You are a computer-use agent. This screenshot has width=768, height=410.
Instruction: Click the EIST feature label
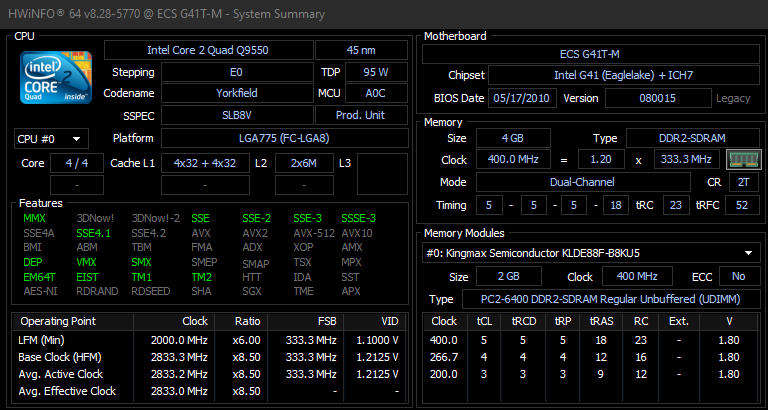click(x=87, y=277)
